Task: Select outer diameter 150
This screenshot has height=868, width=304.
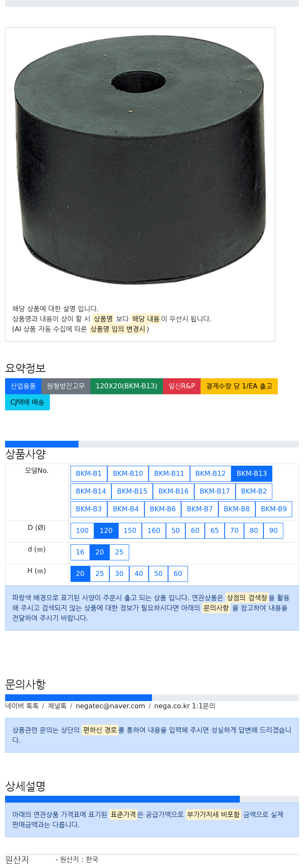Action: [130, 531]
